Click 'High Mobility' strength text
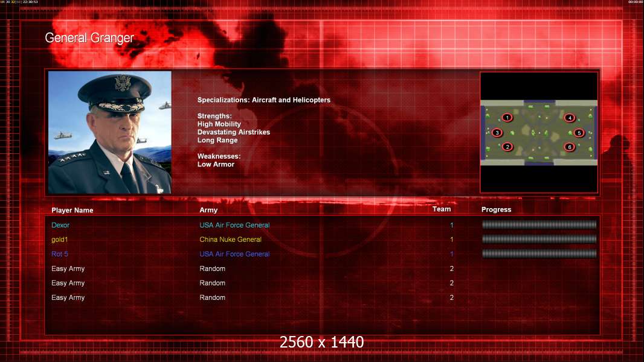644x362 pixels. coord(219,124)
